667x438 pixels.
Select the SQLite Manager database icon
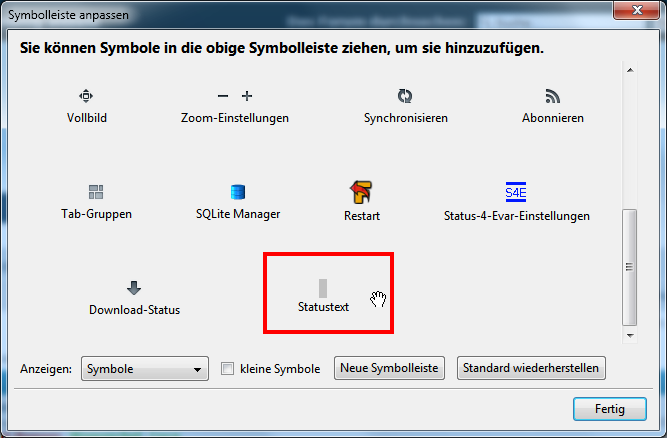point(238,191)
